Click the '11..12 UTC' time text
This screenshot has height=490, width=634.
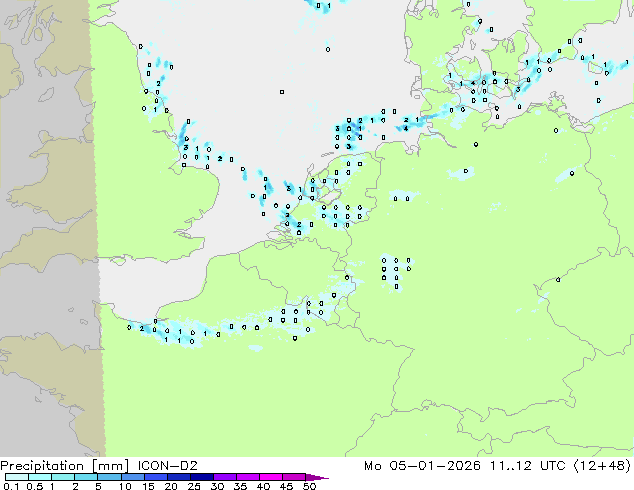coord(527,466)
